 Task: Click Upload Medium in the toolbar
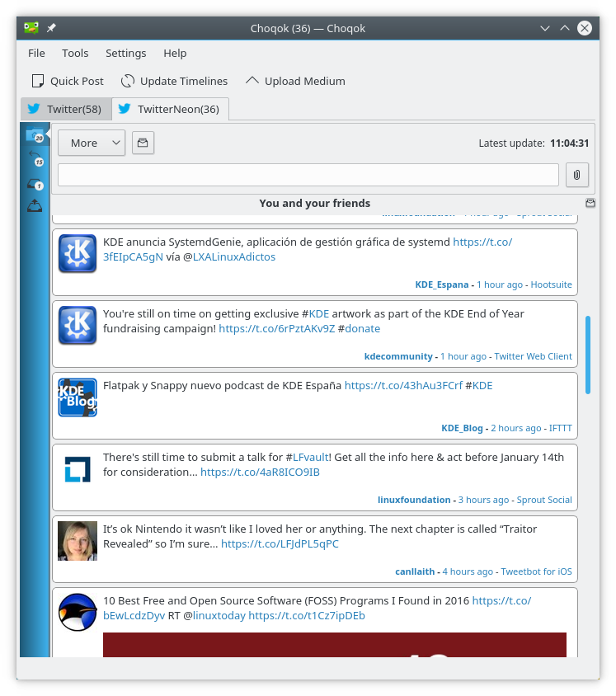click(x=295, y=81)
